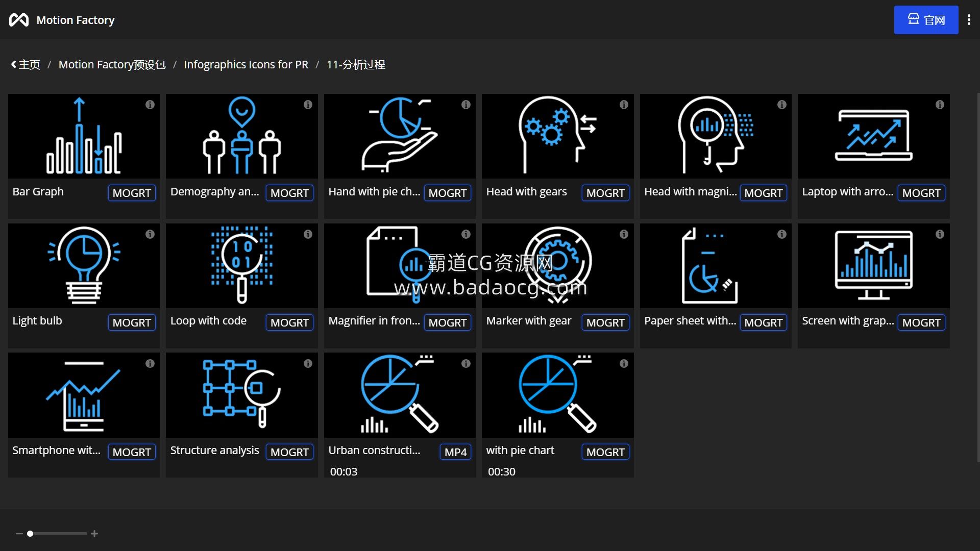The image size is (980, 551).
Task: Click the 'Marker with gear' label
Action: click(x=529, y=321)
